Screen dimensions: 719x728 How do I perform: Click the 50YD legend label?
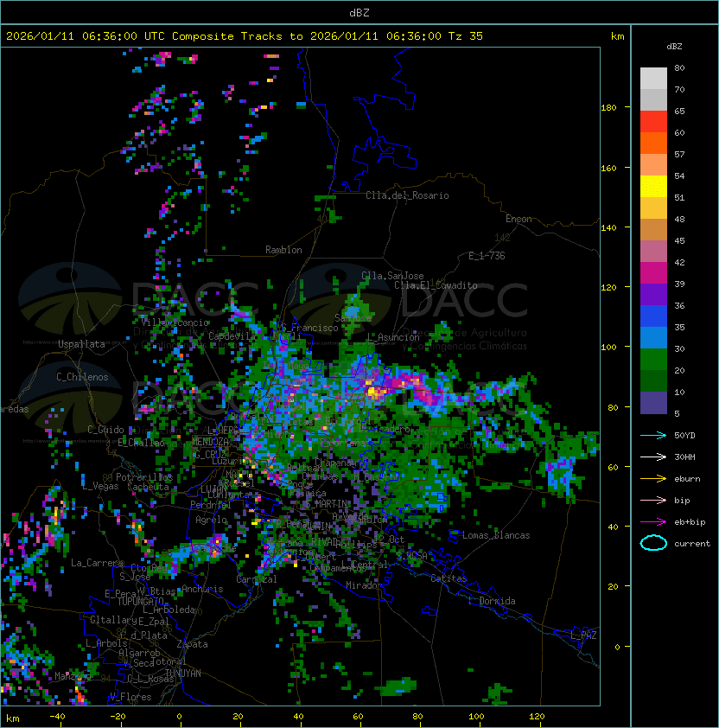click(x=684, y=435)
